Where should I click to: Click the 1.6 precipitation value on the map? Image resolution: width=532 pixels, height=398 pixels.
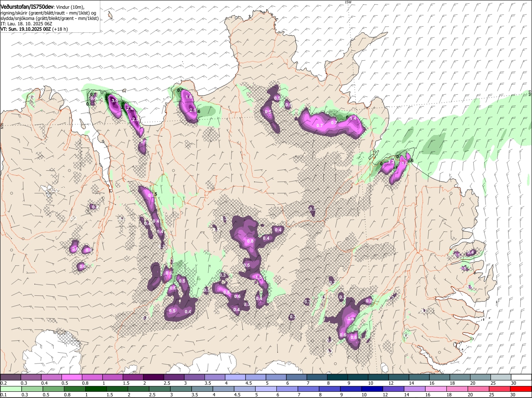(188, 97)
